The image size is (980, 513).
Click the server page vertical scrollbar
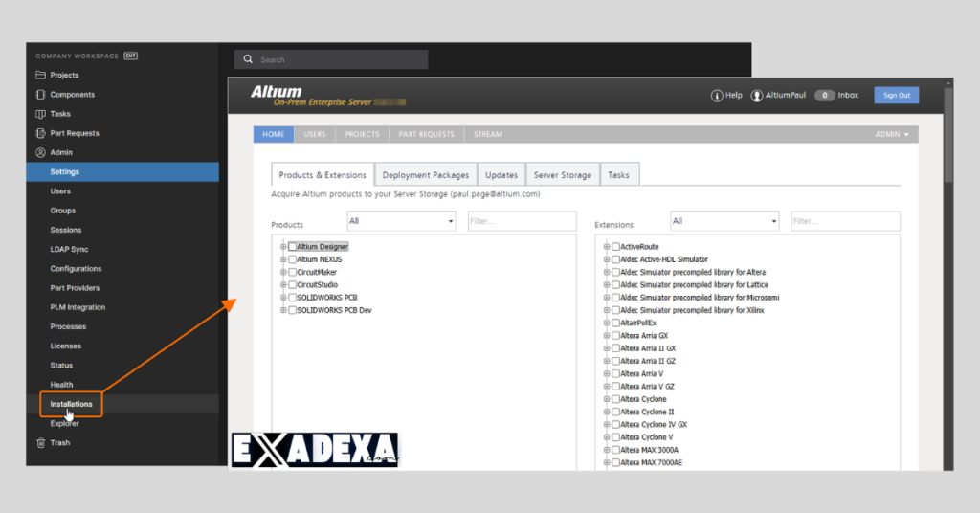click(948, 134)
